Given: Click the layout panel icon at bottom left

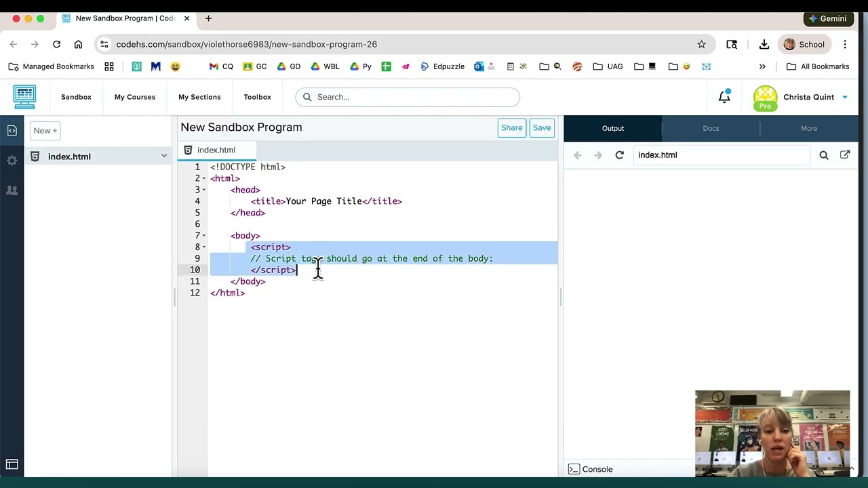Looking at the screenshot, I should 12,464.
